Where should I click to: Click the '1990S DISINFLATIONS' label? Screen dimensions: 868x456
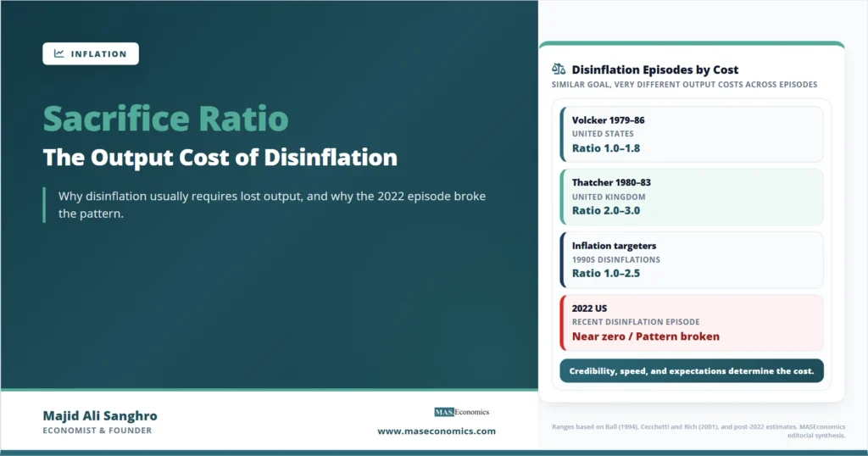pos(615,259)
